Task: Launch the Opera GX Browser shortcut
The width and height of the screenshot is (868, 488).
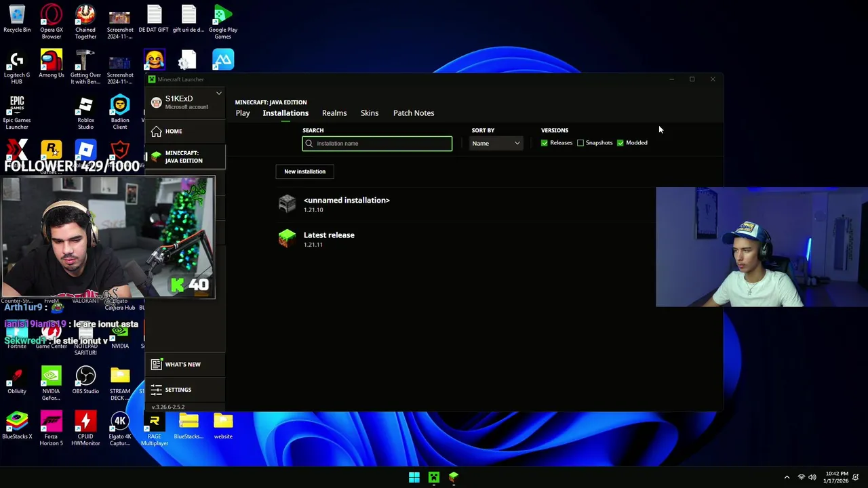Action: click(52, 22)
